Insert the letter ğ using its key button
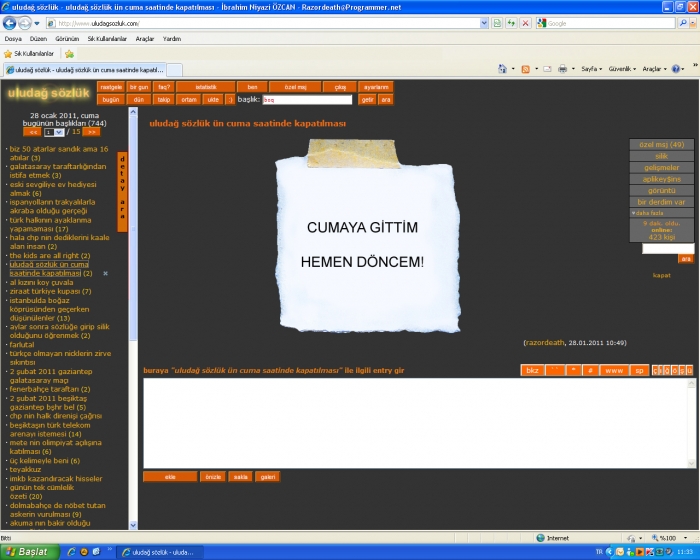The width and height of the screenshot is (700, 560). (x=667, y=371)
